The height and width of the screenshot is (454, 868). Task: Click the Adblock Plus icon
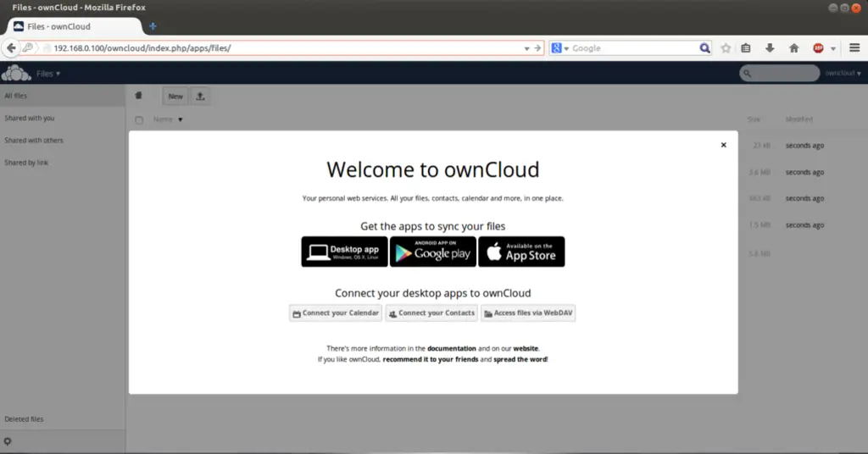point(818,48)
